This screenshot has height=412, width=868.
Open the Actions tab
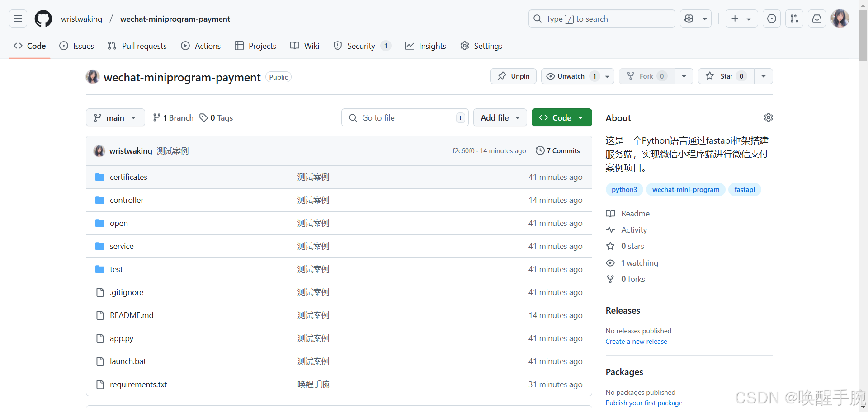point(201,46)
